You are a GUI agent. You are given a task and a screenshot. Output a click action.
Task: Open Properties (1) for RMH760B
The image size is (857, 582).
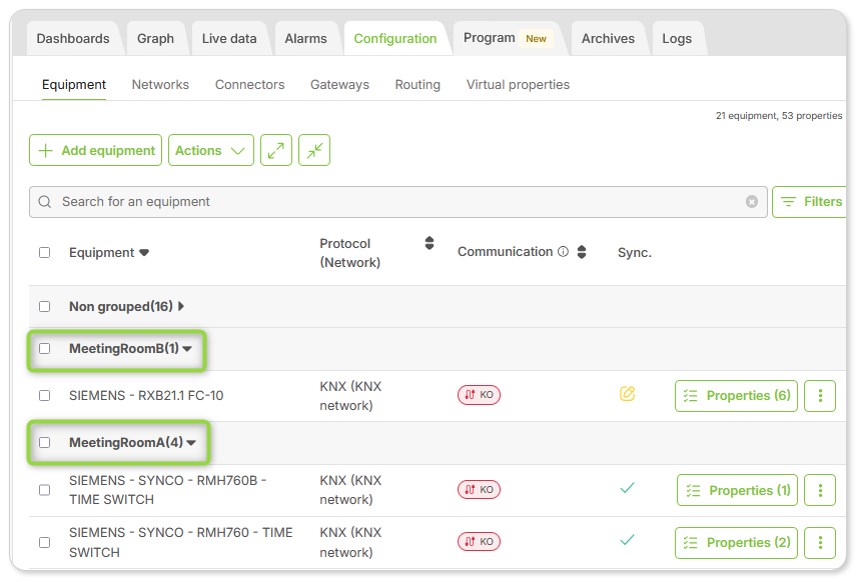[737, 490]
